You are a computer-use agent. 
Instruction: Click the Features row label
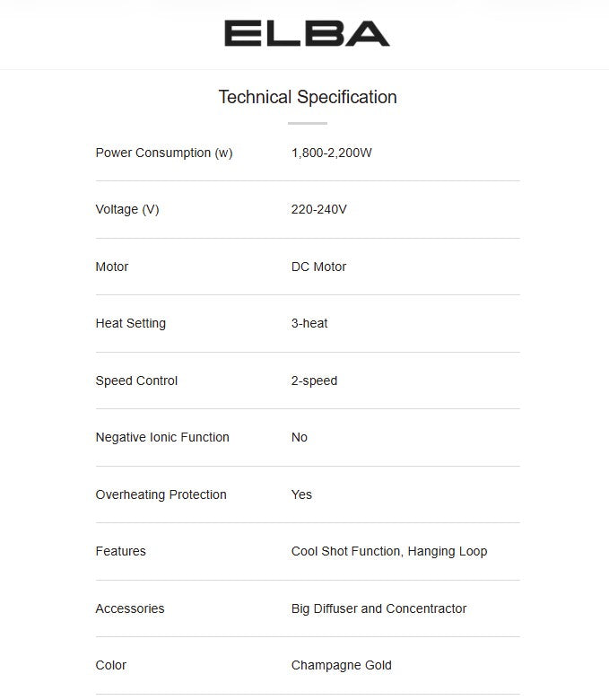pyautogui.click(x=120, y=551)
